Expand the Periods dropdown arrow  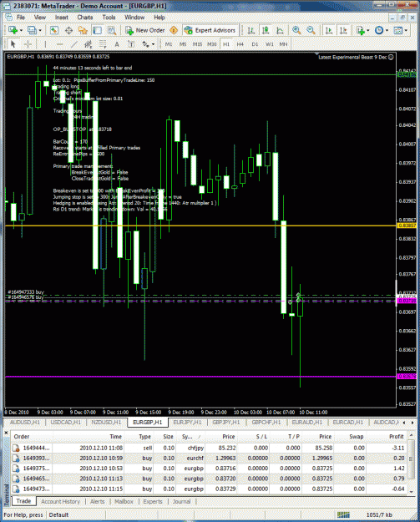pyautogui.click(x=387, y=30)
